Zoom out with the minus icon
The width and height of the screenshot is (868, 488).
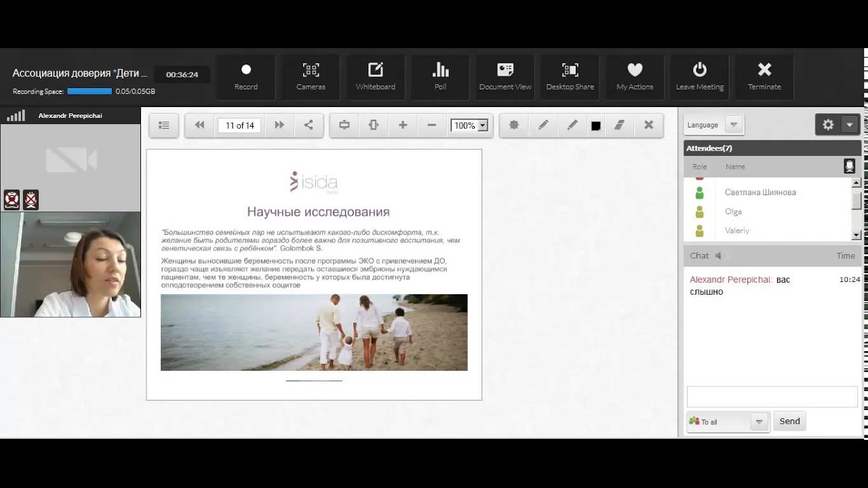(x=432, y=125)
